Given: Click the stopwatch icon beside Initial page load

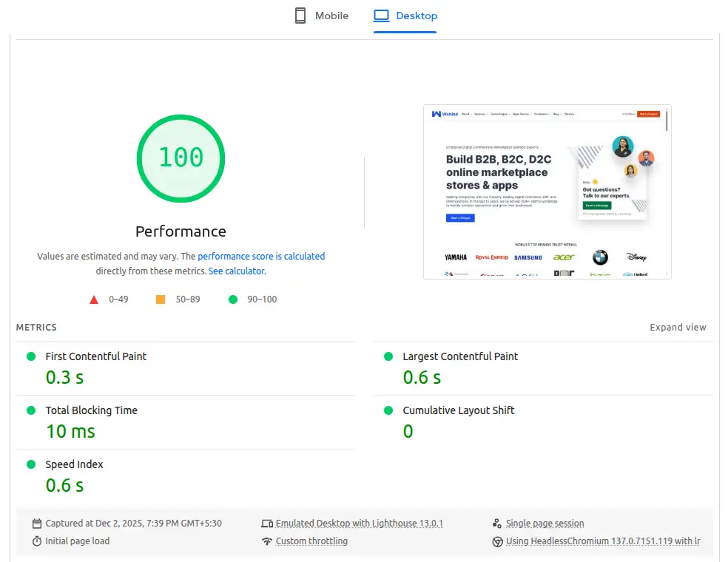Looking at the screenshot, I should click(x=37, y=541).
